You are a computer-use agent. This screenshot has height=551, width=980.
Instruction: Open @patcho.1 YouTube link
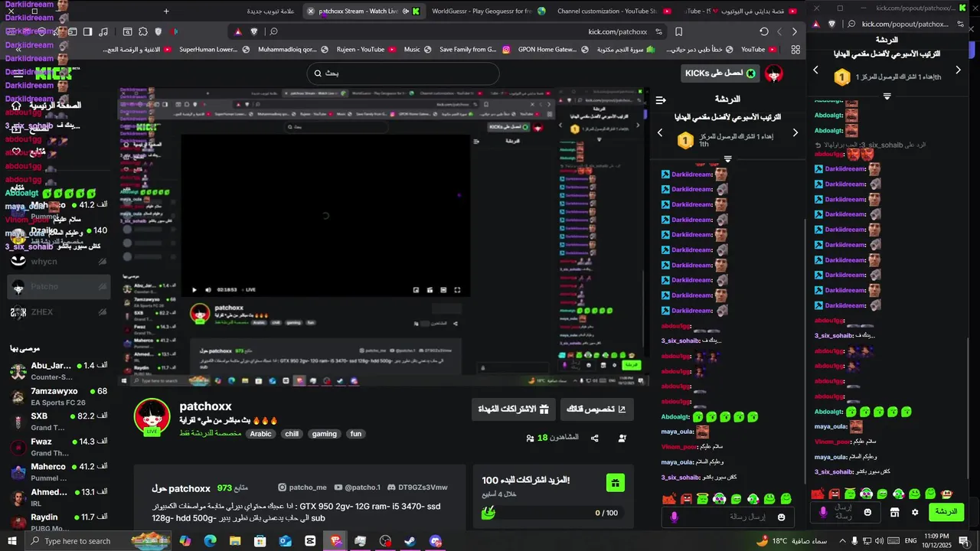coord(357,487)
